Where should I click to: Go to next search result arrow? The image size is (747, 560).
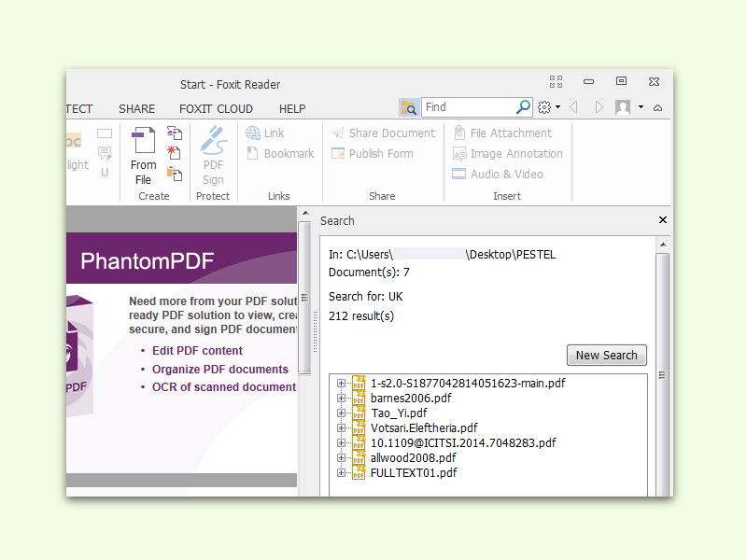[x=599, y=107]
